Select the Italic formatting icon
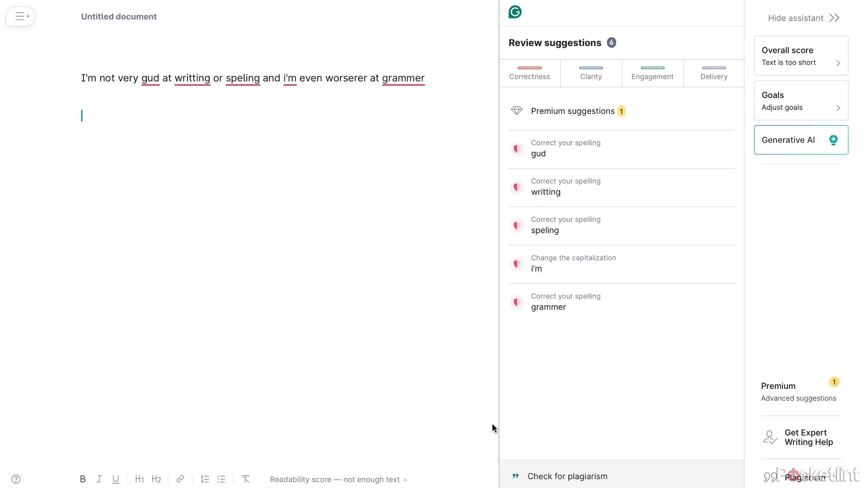The image size is (868, 488). tap(98, 479)
